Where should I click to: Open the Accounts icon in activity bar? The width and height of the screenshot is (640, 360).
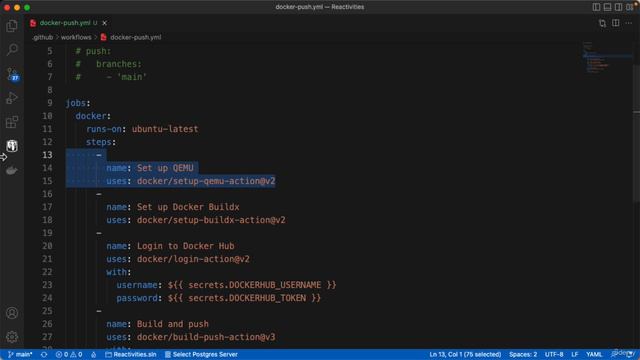[x=12, y=313]
